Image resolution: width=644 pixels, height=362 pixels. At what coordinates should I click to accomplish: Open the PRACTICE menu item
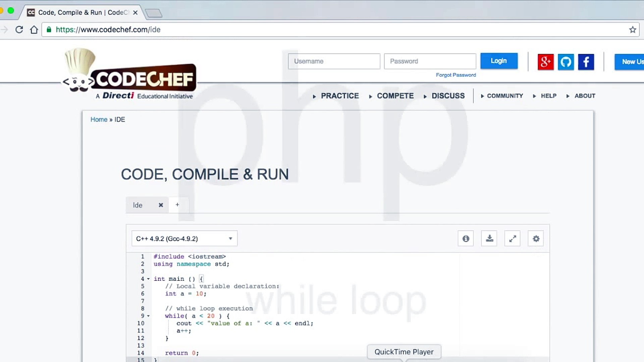coord(340,96)
